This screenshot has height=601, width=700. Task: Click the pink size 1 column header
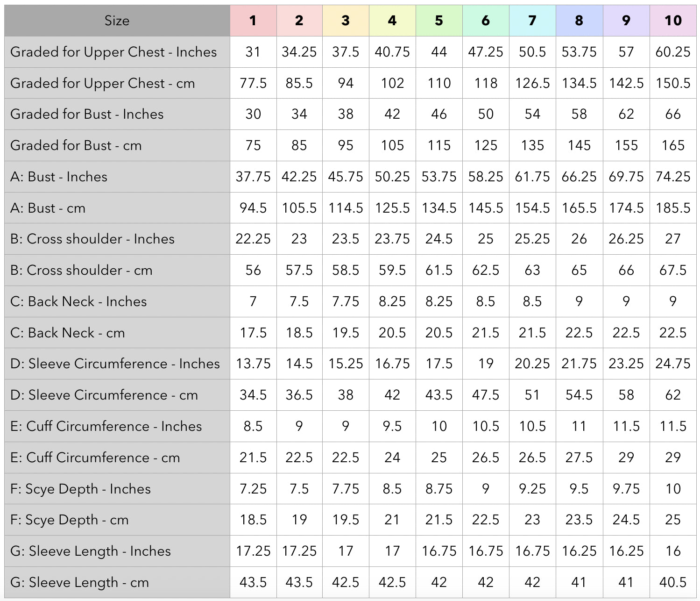(x=253, y=21)
